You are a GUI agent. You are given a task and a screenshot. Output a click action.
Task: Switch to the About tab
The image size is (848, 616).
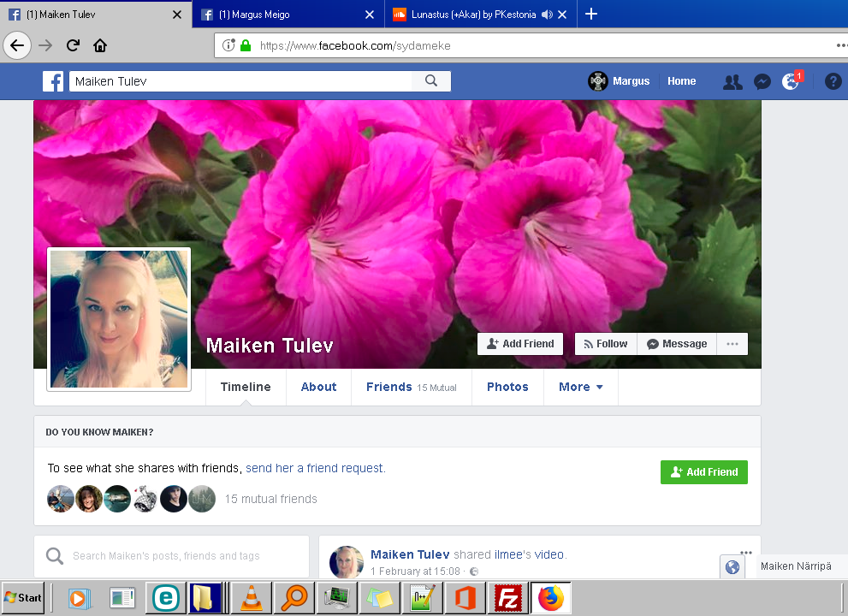[x=318, y=388]
